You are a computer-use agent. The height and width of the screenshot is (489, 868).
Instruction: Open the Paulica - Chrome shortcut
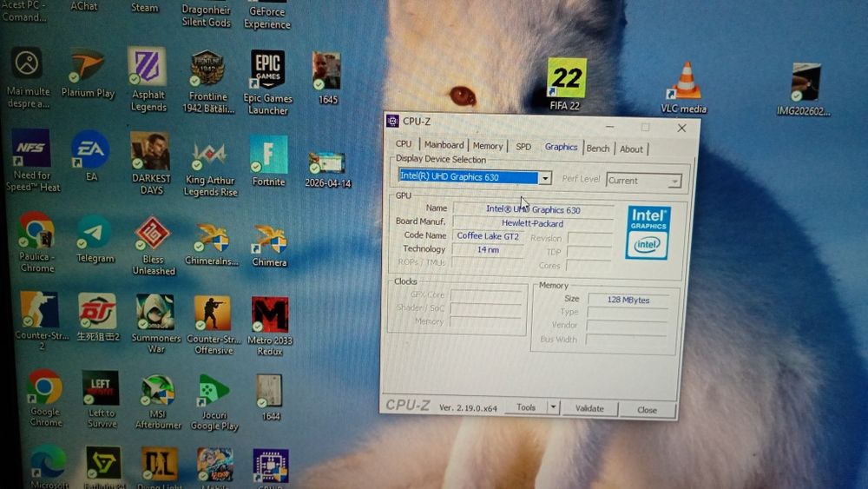point(36,241)
